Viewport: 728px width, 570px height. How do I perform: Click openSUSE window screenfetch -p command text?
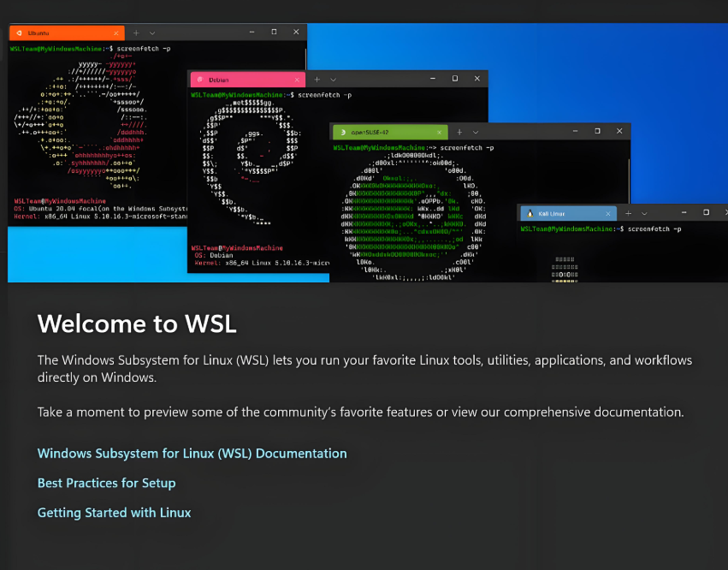click(x=467, y=148)
